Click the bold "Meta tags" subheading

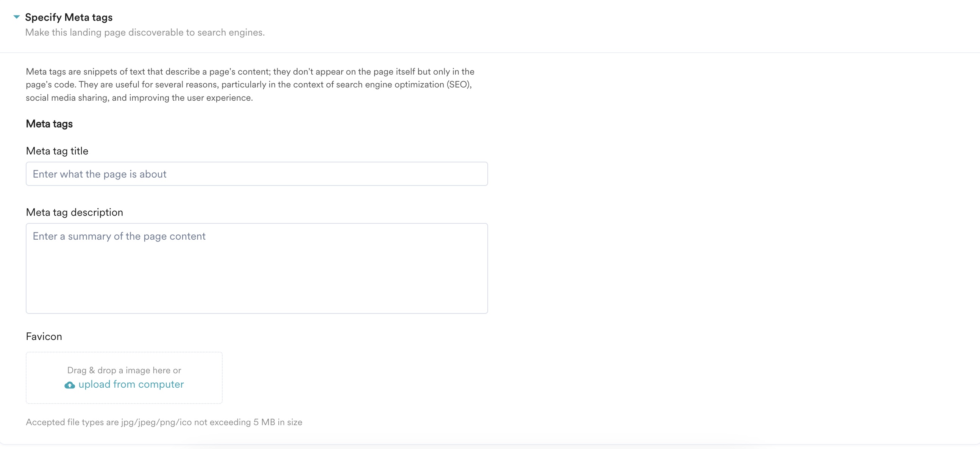coord(50,124)
